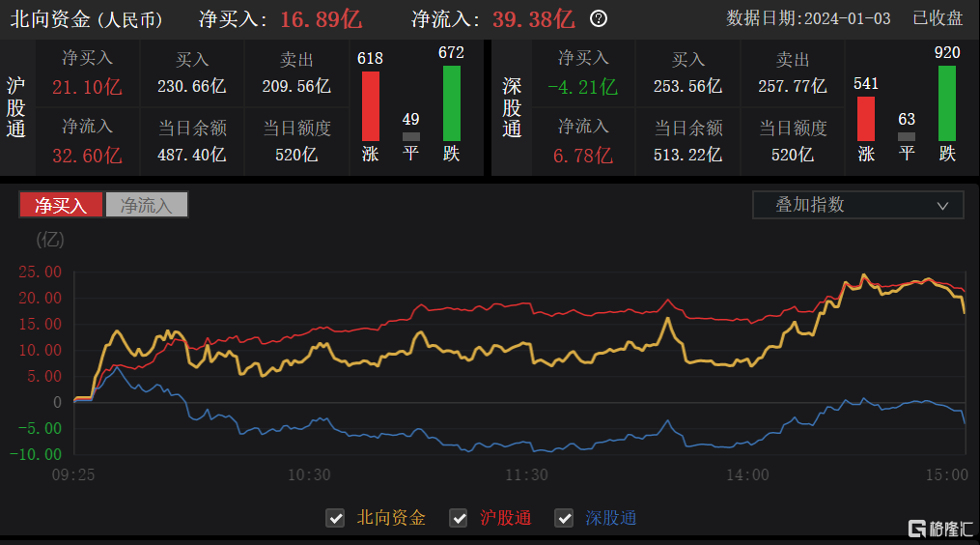Click 深股通 daily balance 513.22亿

[687, 155]
